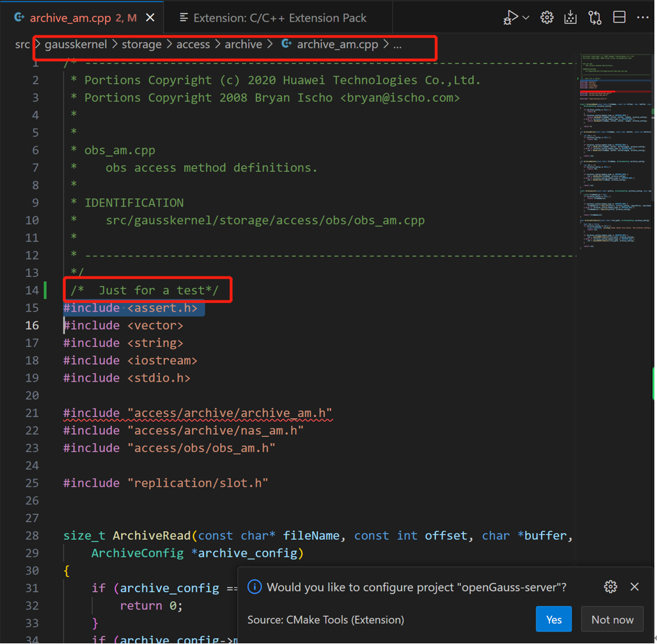This screenshot has height=644, width=657.
Task: Click the 'offset' parameter on line 28
Action: (446, 536)
